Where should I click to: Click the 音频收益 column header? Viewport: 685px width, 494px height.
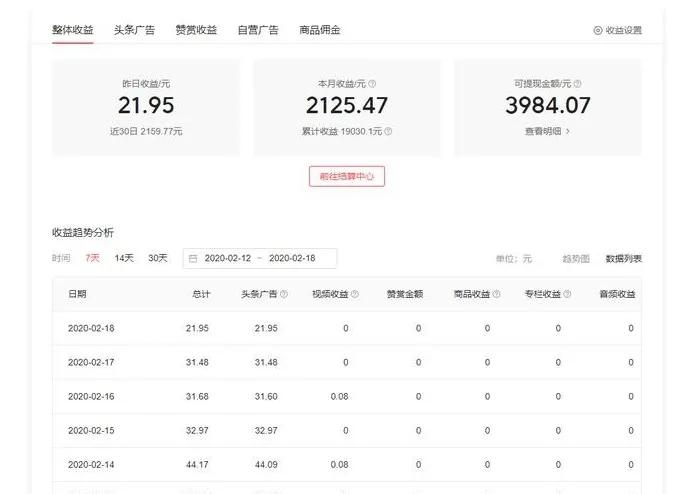617,294
